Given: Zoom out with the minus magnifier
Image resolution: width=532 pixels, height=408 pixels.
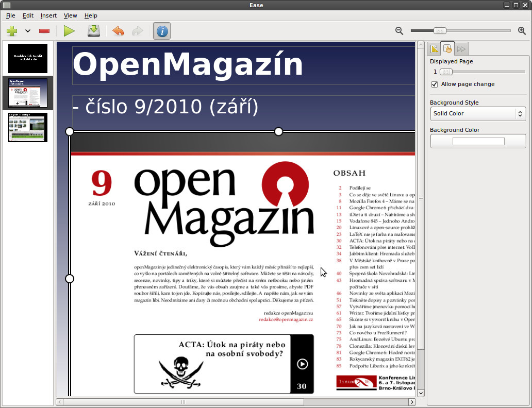Looking at the screenshot, I should (x=400, y=31).
